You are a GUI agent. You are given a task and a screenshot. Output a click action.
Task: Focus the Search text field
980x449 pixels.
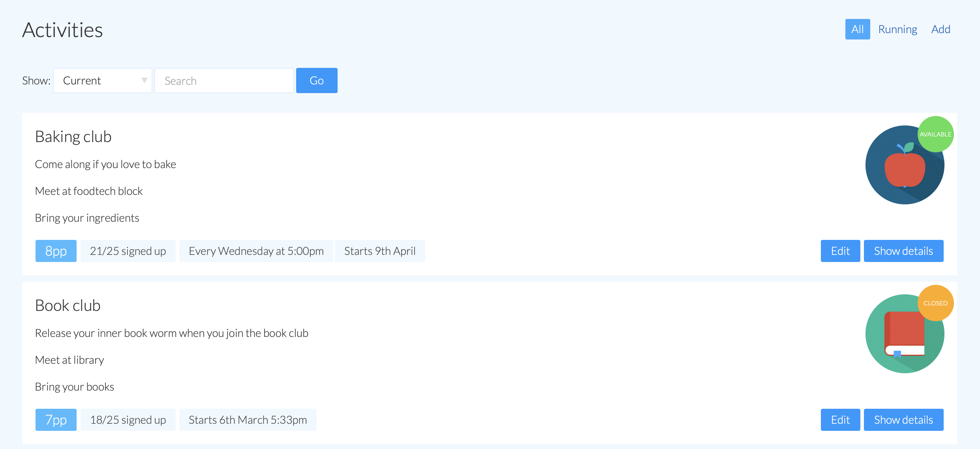click(224, 80)
